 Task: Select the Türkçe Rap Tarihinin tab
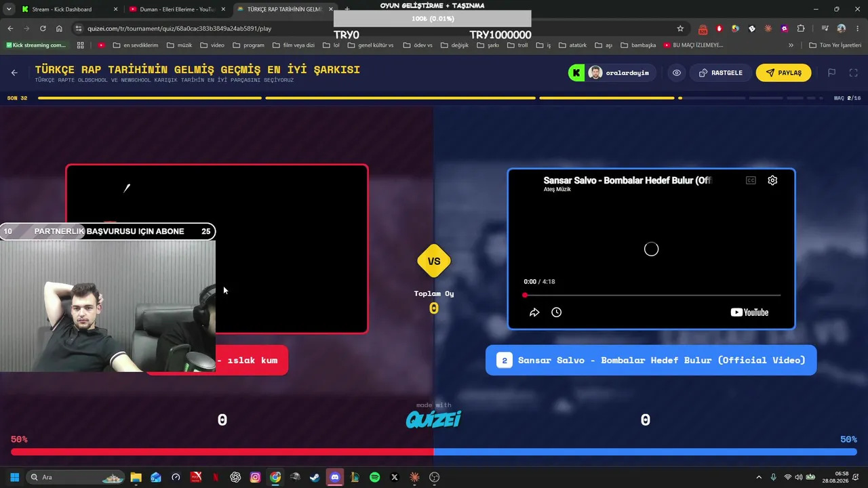coord(284,9)
